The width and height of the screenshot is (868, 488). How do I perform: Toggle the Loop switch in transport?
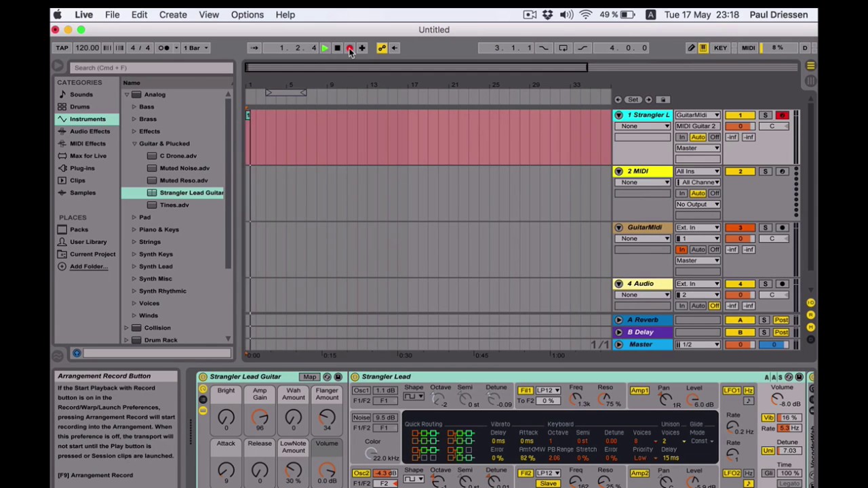[563, 48]
